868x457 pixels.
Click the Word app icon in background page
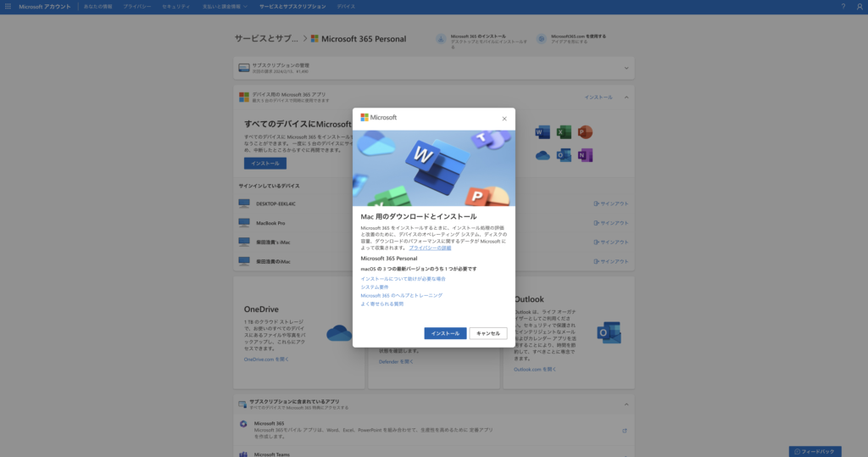coord(542,131)
